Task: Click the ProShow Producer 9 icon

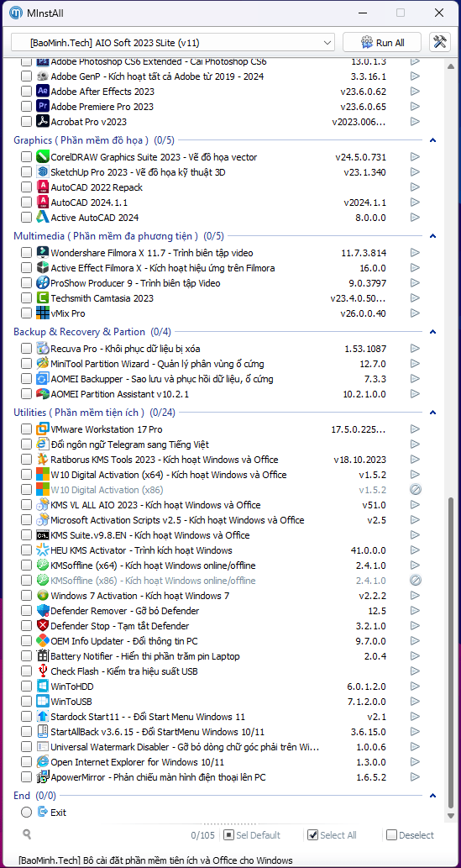Action: tap(43, 283)
